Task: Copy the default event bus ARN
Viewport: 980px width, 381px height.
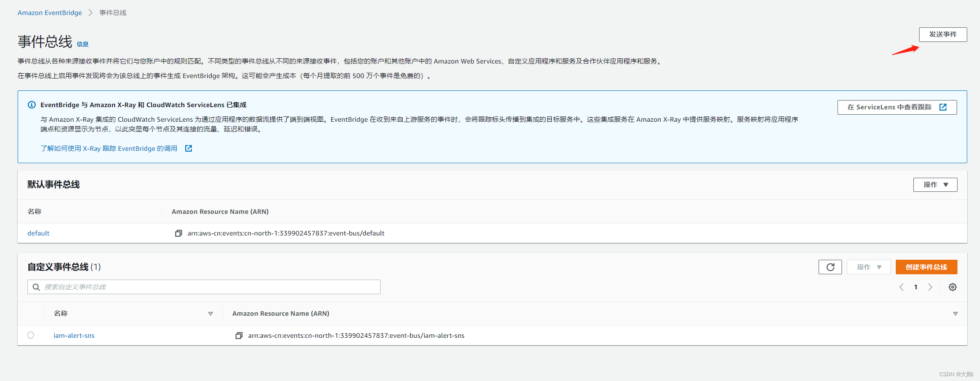Action: coord(178,233)
